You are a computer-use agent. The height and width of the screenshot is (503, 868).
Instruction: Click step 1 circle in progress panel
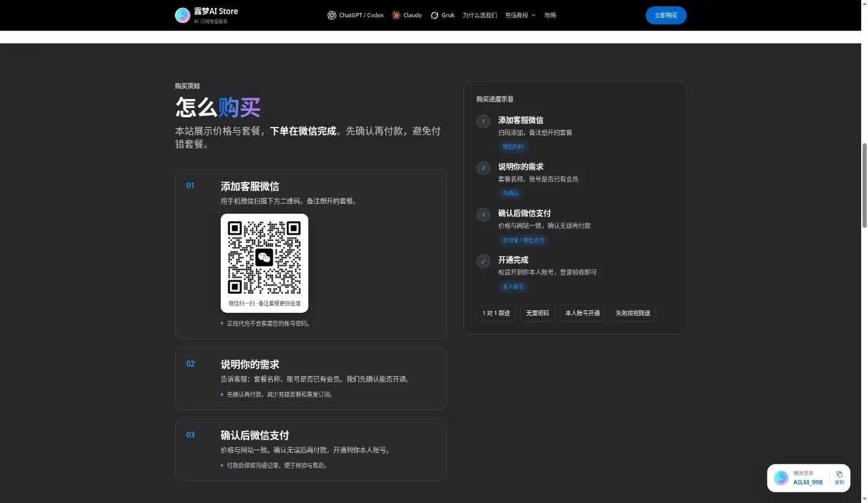pyautogui.click(x=484, y=121)
